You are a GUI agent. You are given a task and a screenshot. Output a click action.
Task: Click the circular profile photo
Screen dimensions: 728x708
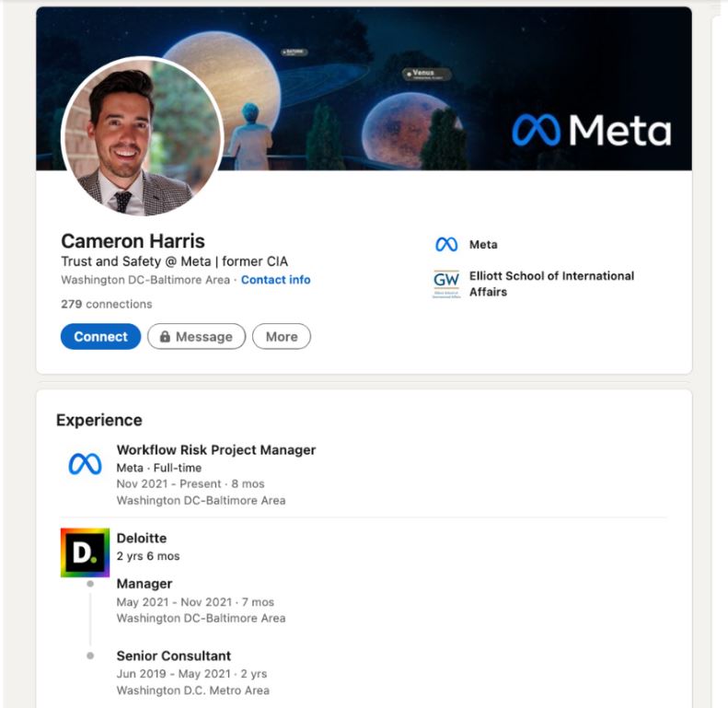coord(142,136)
